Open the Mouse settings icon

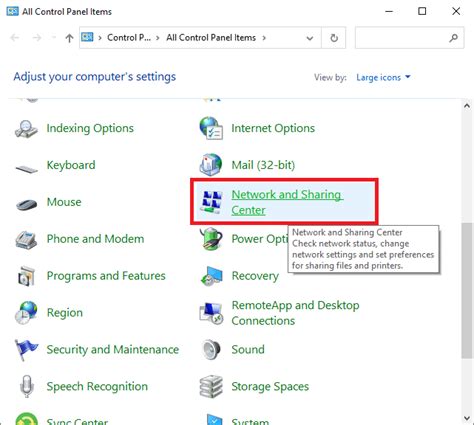[x=26, y=204]
